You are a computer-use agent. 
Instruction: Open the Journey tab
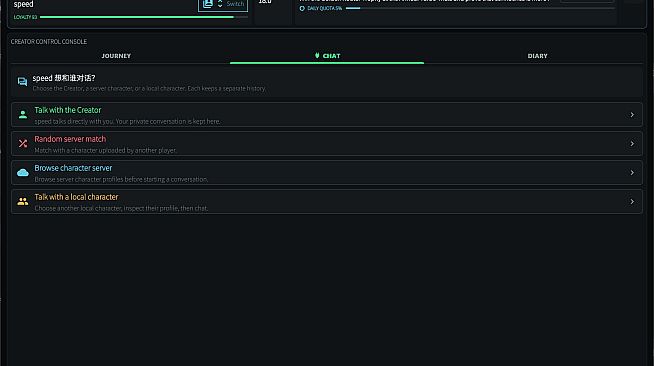116,56
